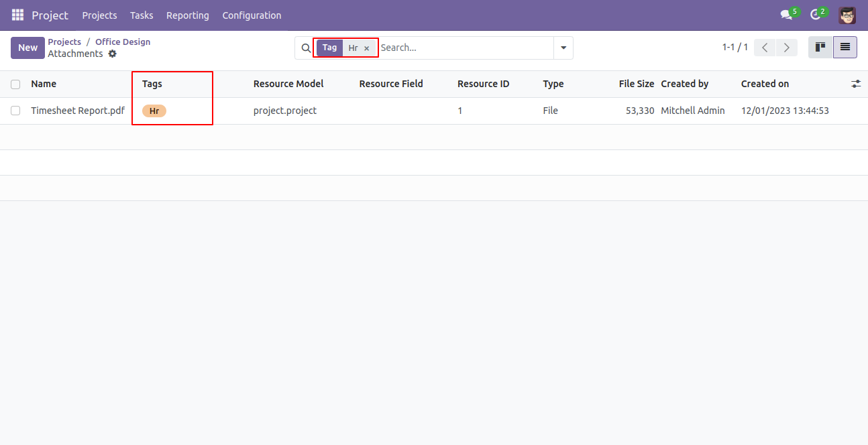Tick the Timesheet Report.pdf row checkbox
The image size is (868, 445).
pyautogui.click(x=15, y=111)
